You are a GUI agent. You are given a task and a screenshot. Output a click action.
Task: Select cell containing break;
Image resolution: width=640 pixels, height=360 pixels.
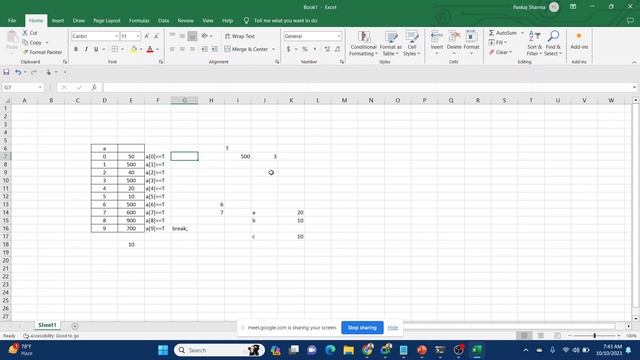[x=184, y=229]
